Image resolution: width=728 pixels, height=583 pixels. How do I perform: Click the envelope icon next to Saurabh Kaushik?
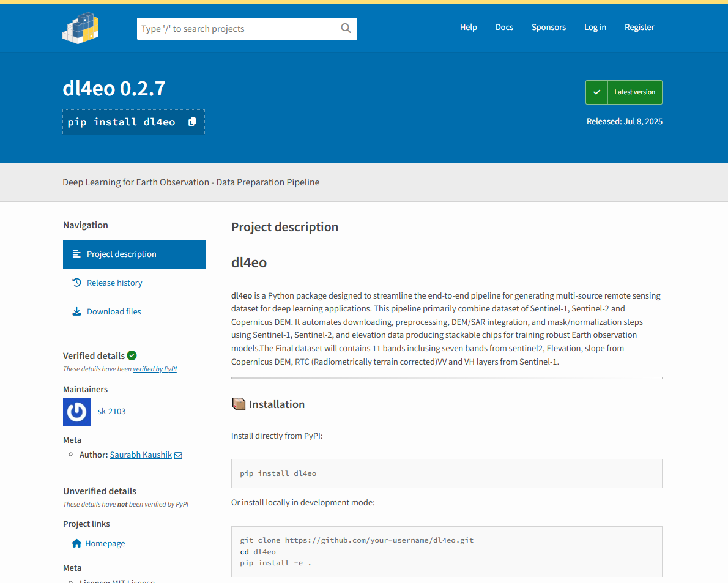tap(178, 455)
